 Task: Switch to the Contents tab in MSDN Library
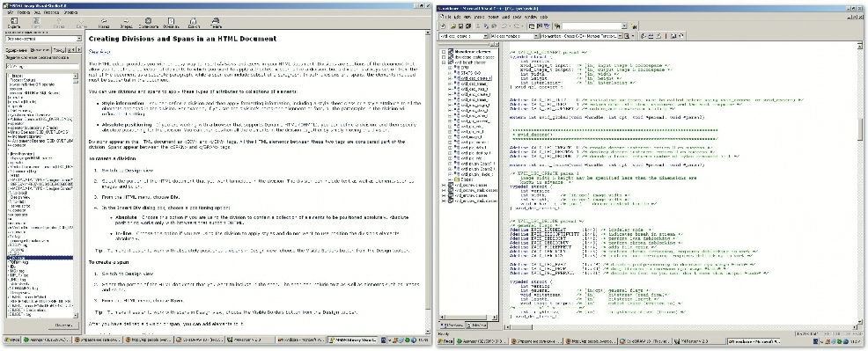click(x=17, y=50)
